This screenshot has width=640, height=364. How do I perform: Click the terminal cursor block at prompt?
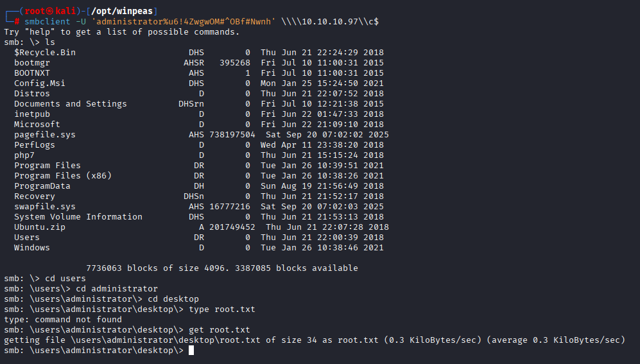tap(191, 350)
